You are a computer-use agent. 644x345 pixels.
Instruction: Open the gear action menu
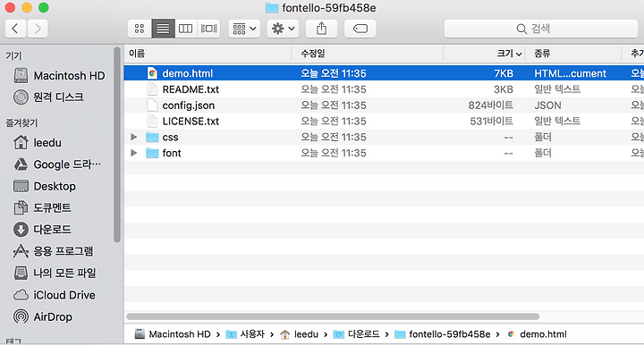[x=283, y=29]
